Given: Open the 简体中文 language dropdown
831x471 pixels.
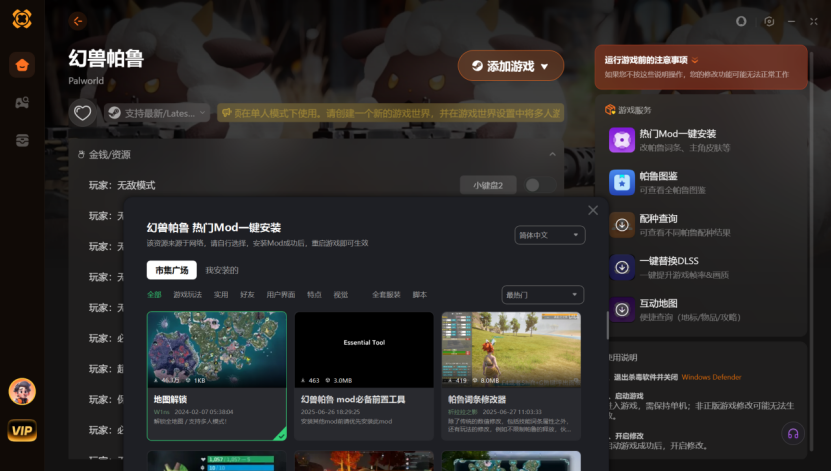Looking at the screenshot, I should (549, 235).
